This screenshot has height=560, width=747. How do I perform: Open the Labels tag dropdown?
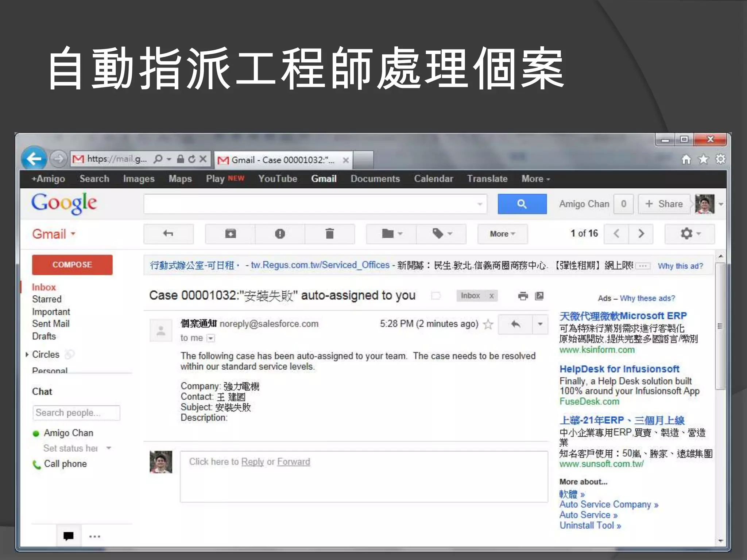441,234
